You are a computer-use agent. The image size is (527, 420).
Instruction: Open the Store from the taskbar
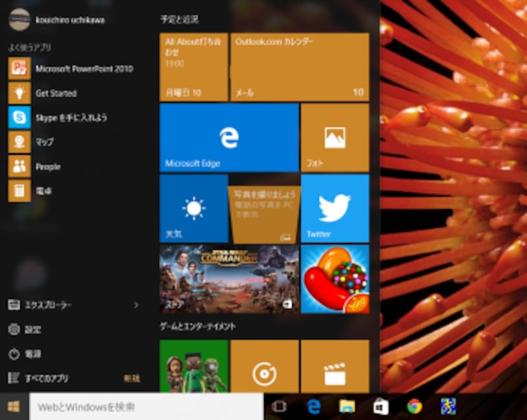381,407
